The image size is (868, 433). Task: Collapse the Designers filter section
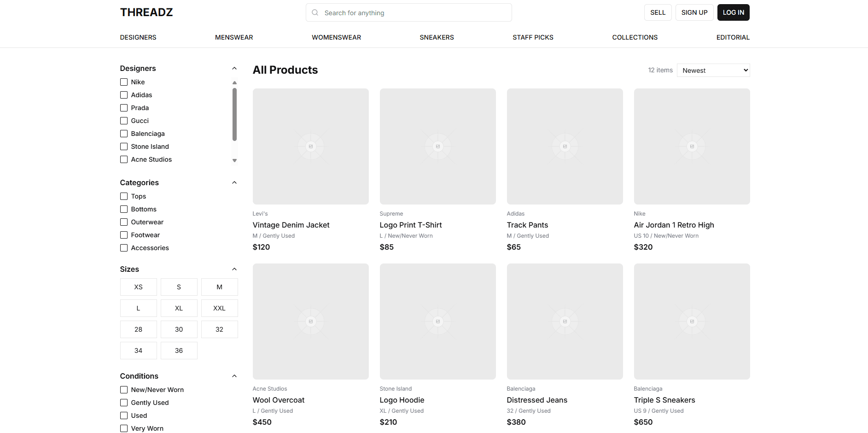click(x=234, y=68)
